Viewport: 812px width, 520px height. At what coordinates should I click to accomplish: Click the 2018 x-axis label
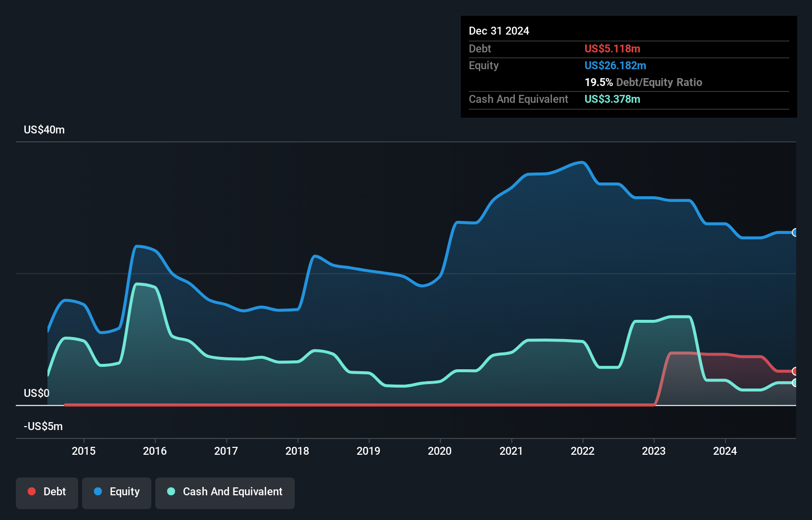297,451
